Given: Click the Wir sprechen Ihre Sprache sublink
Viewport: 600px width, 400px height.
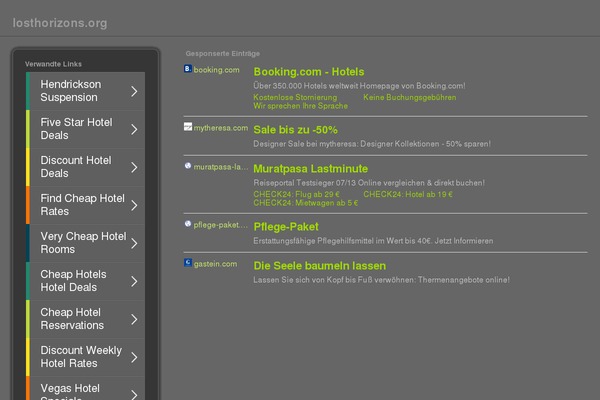Looking at the screenshot, I should click(x=300, y=106).
